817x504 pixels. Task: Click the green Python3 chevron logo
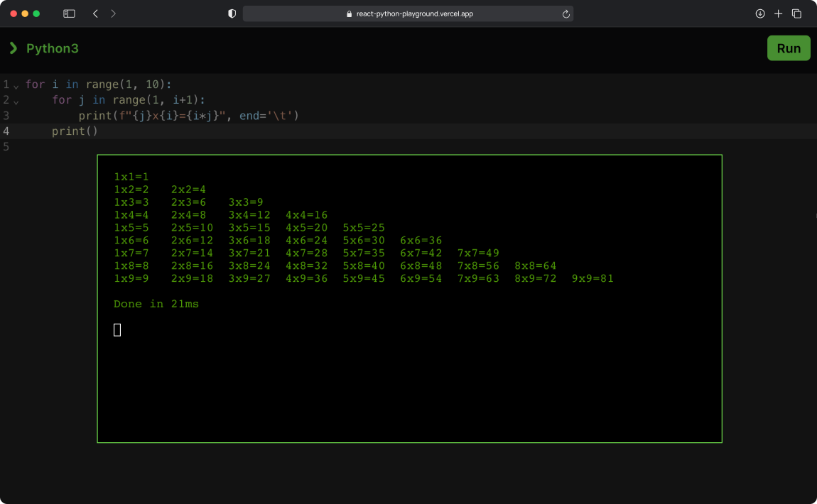[13, 48]
